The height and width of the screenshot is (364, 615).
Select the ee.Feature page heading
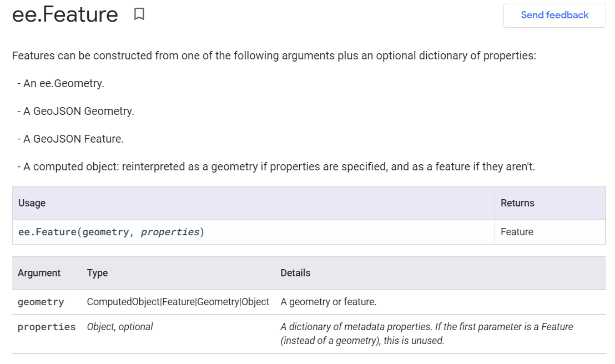tap(65, 14)
